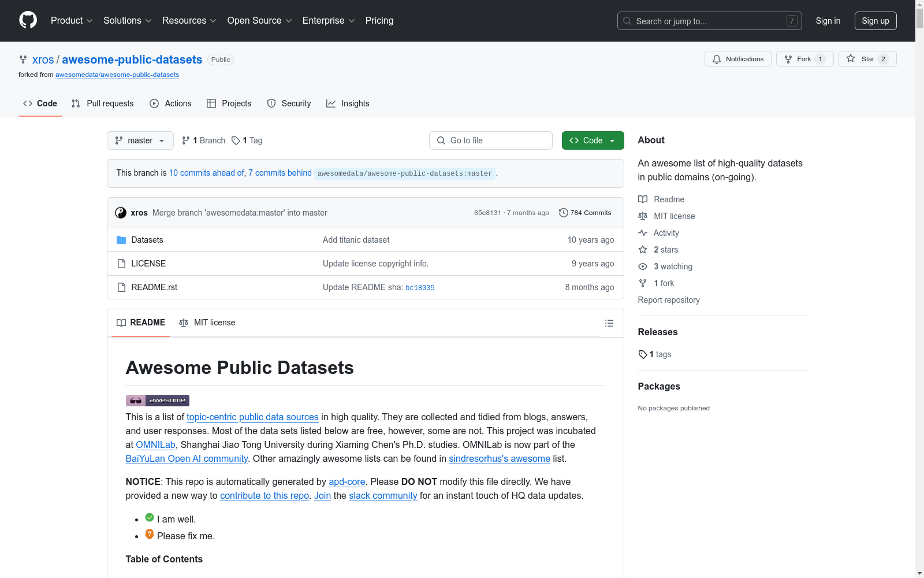Click the tag icon under Releases

point(643,354)
